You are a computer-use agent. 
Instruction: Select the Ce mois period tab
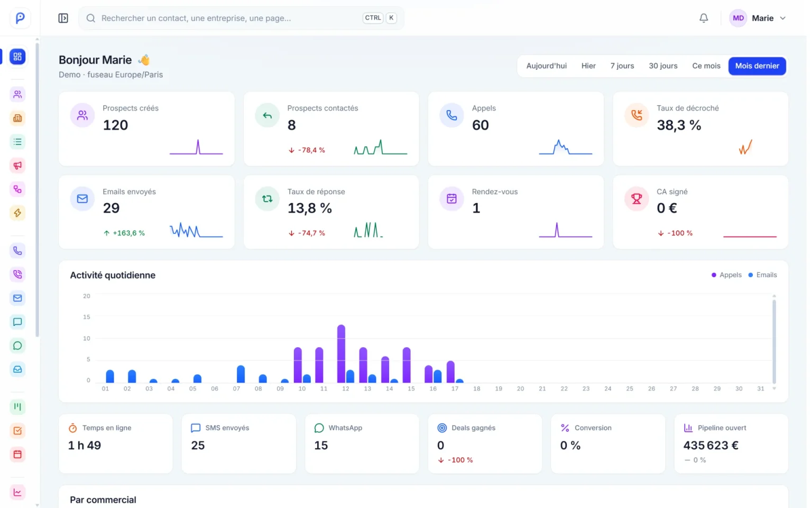(706, 66)
